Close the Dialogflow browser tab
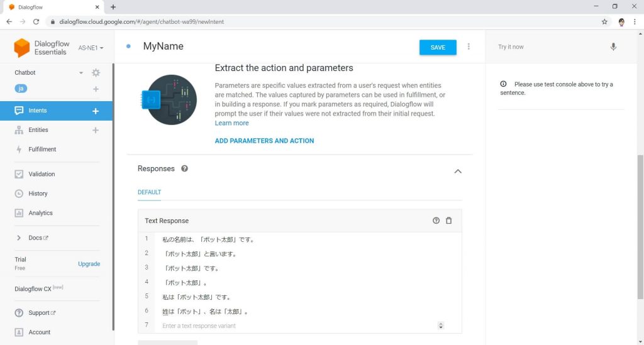The image size is (644, 345). tap(97, 7)
